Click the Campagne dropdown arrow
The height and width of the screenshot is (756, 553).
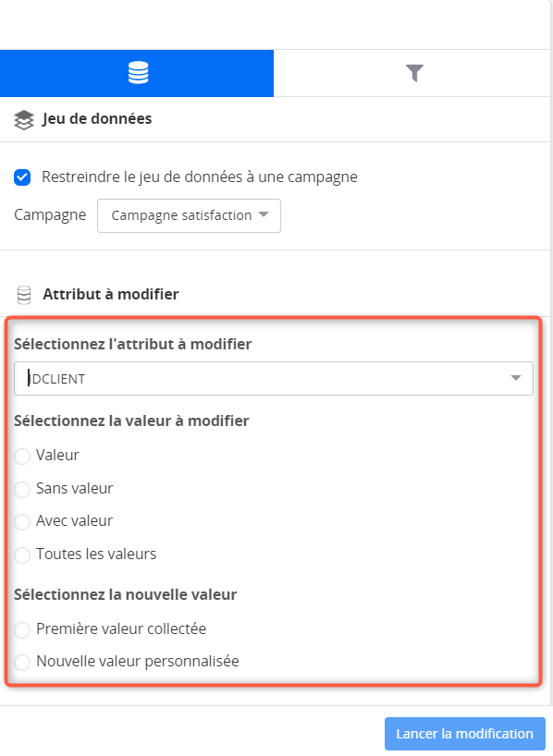[264, 214]
